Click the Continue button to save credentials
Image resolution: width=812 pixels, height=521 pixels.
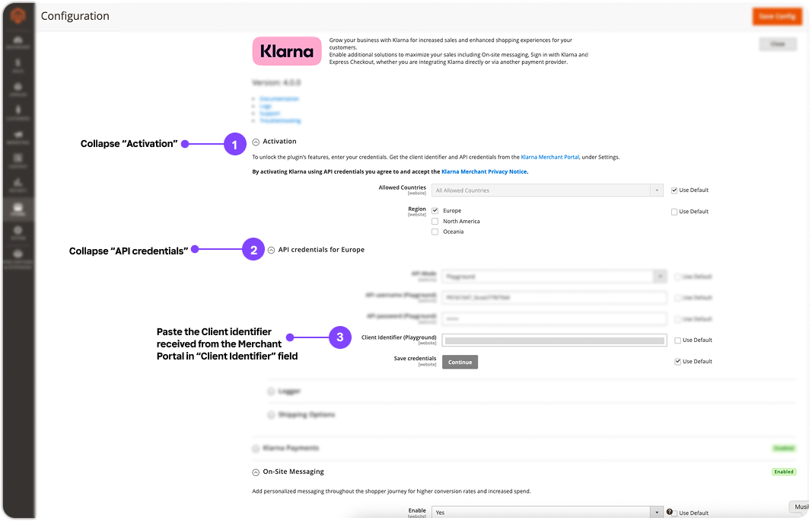pyautogui.click(x=460, y=362)
